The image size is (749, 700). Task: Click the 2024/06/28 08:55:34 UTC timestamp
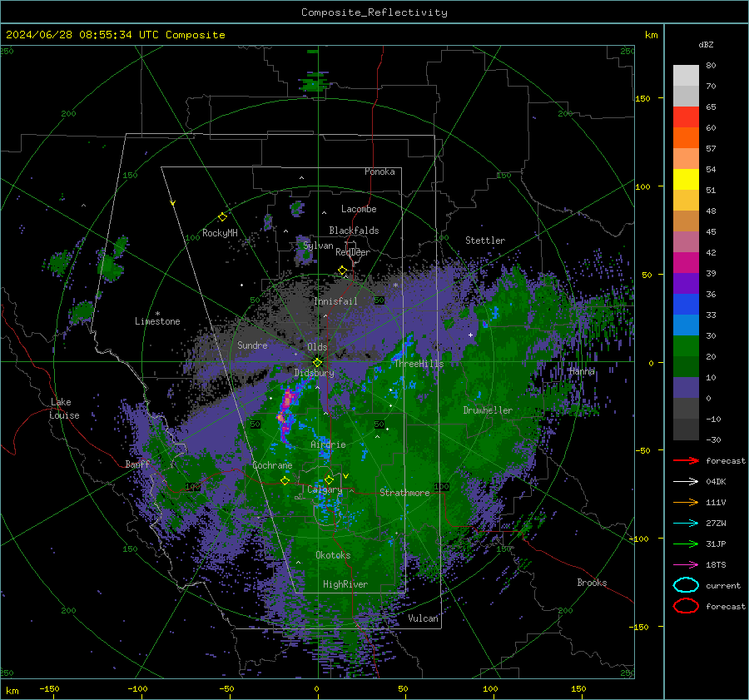click(x=82, y=35)
